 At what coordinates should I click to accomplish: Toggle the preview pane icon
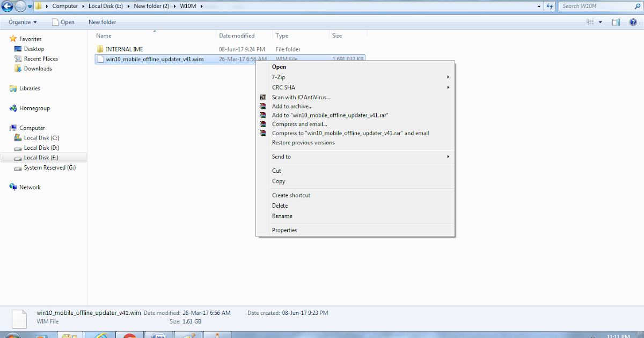pos(616,22)
